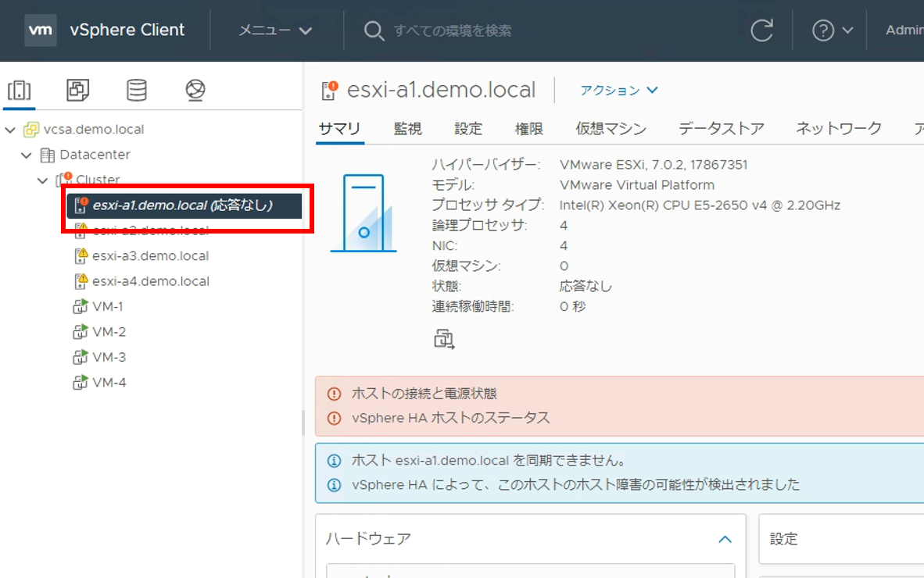The image size is (924, 578).
Task: Click the VMware vm logo
Action: (41, 30)
